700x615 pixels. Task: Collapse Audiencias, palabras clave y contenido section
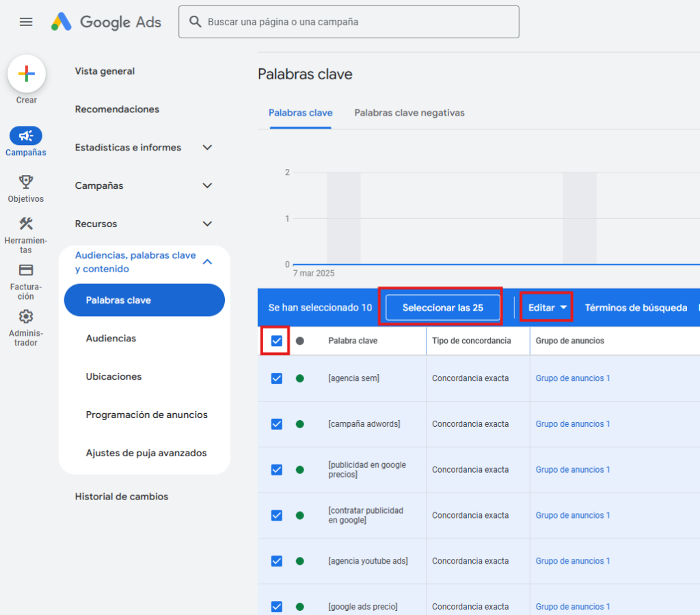[x=207, y=262]
